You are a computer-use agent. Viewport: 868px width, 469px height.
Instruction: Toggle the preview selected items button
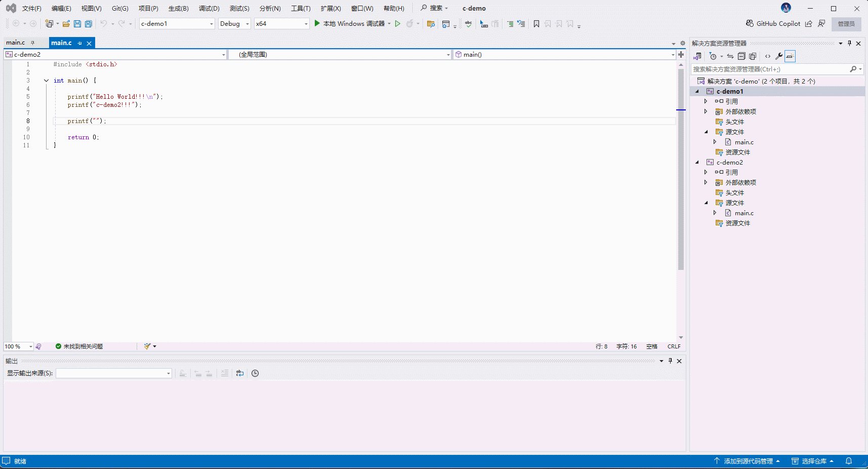coord(790,56)
